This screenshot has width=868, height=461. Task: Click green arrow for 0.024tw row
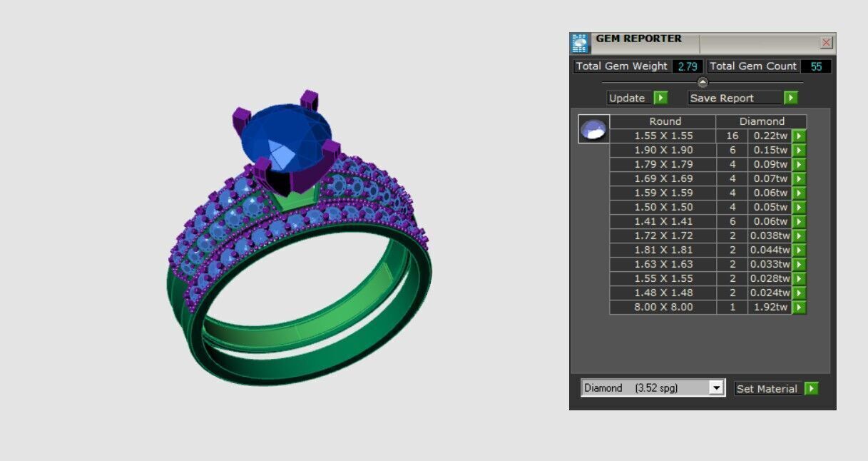799,293
